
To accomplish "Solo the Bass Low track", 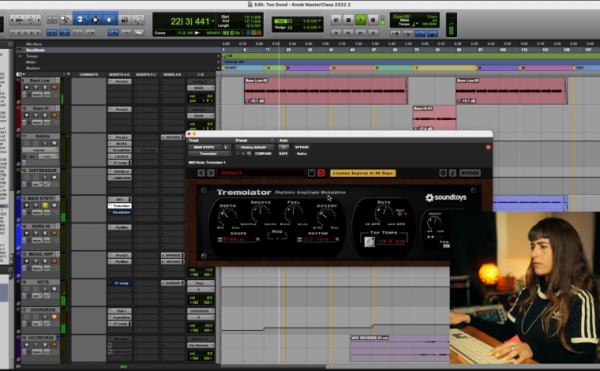I will coord(45,88).
